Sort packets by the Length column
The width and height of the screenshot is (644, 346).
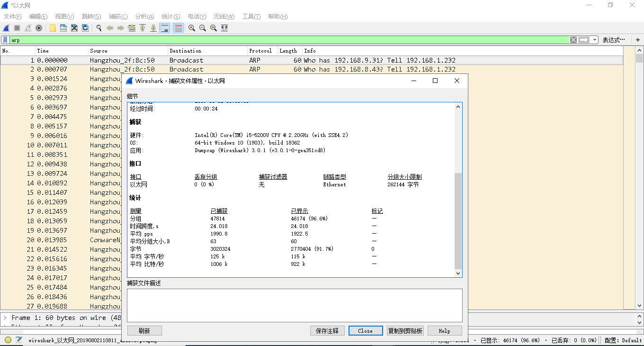pos(290,51)
